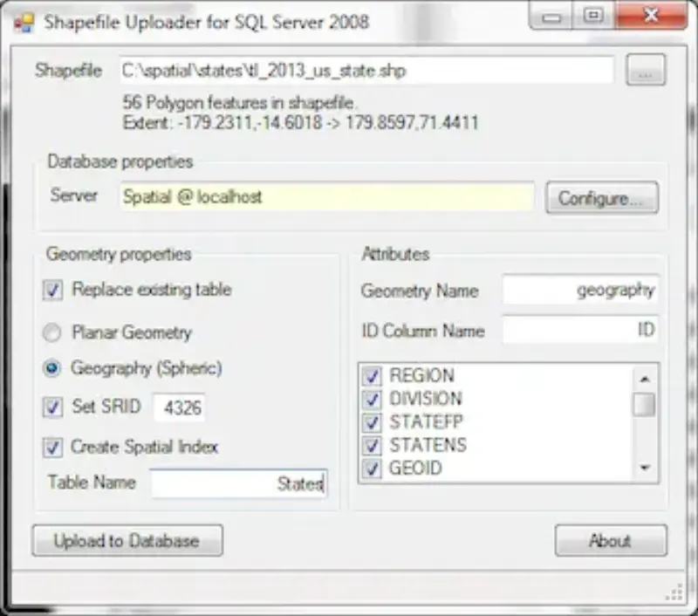The width and height of the screenshot is (698, 616).
Task: Click the attribute list scroll down arrow
Action: coord(645,468)
